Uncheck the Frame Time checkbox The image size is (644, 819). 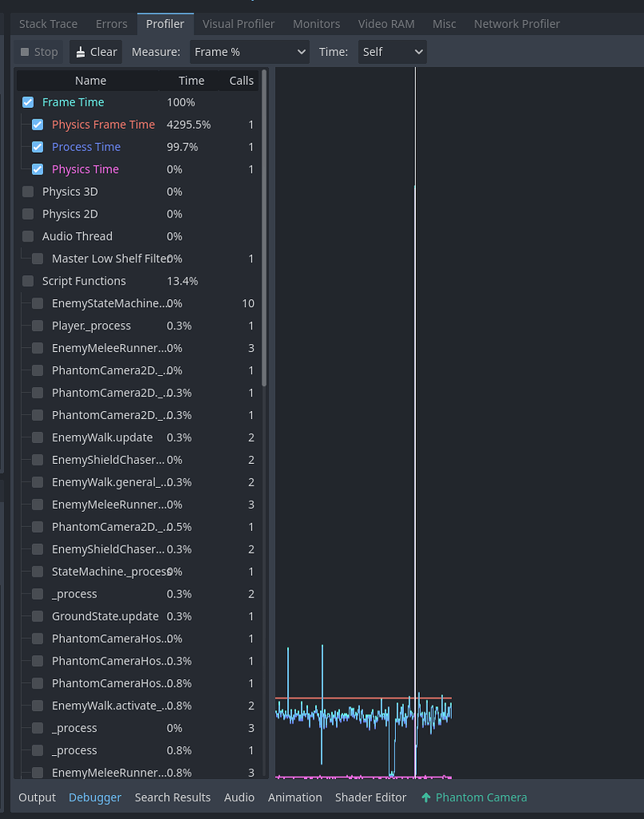coord(29,102)
